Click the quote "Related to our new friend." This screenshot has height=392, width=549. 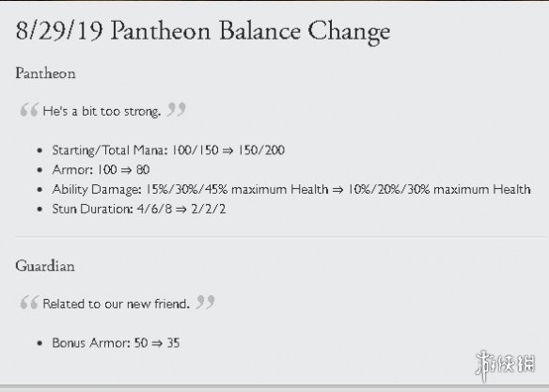[x=117, y=304]
